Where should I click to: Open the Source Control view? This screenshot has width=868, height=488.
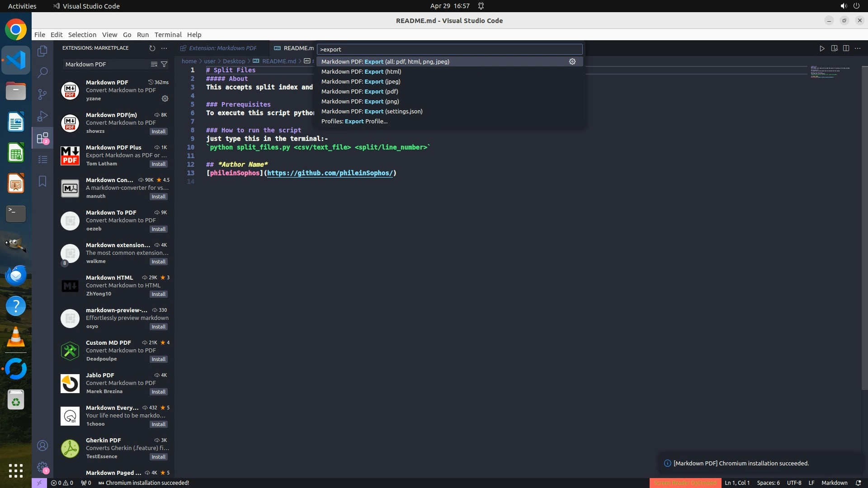coord(42,94)
